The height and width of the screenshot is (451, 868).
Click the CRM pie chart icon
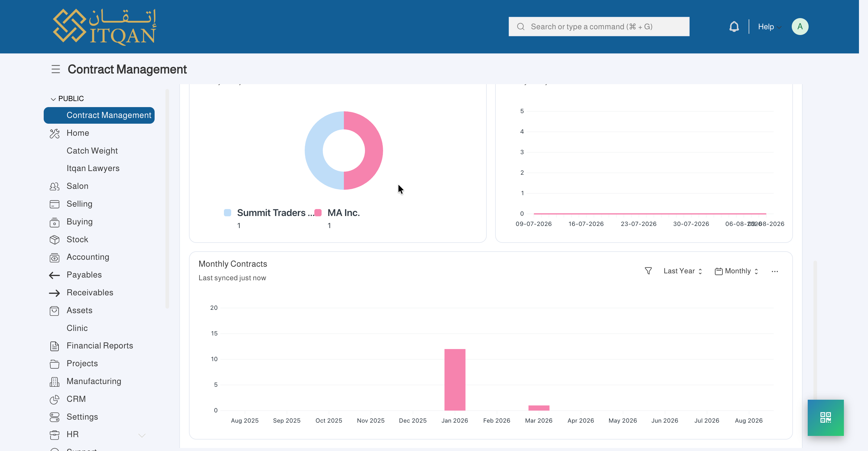pos(54,399)
